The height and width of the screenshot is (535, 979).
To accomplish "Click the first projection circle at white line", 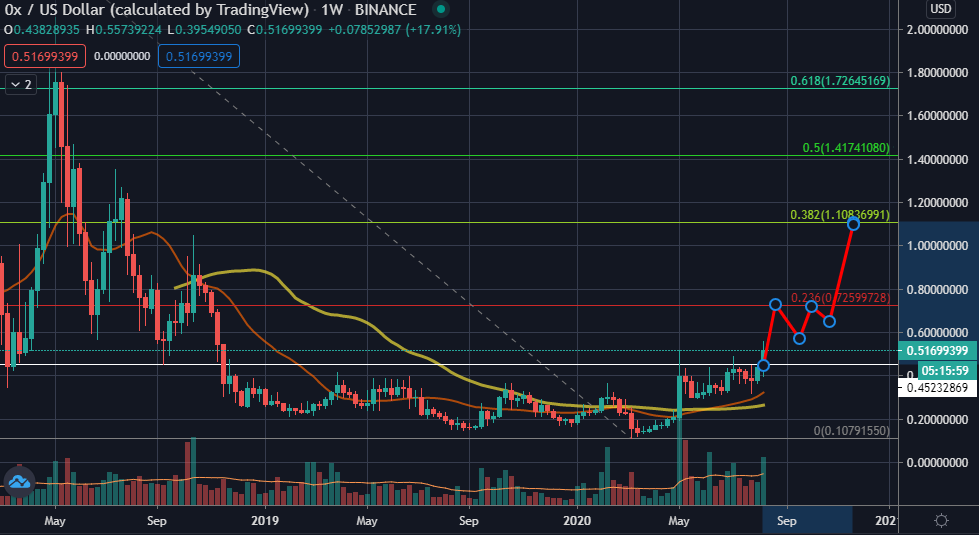I will pos(763,365).
